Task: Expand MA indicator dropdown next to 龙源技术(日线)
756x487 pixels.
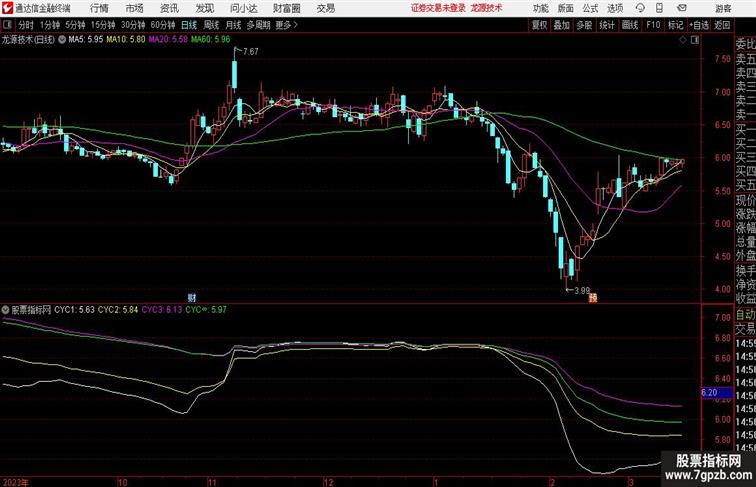Action: (x=62, y=40)
